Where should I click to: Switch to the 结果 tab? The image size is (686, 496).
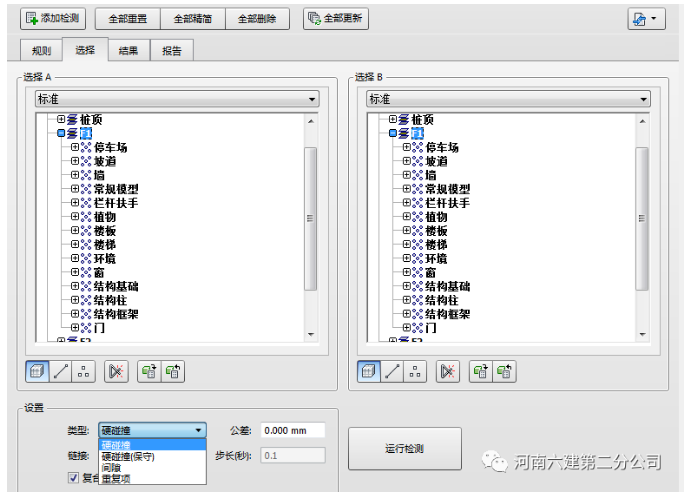tap(129, 51)
